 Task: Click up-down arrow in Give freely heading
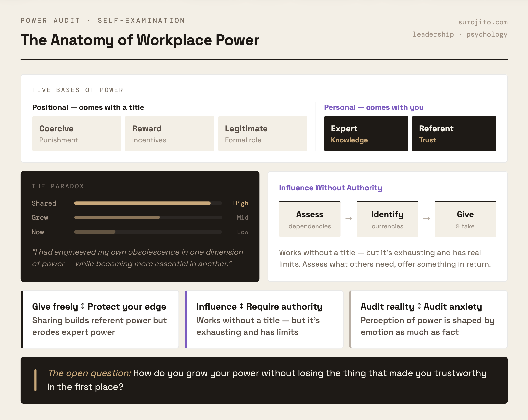[83, 306]
